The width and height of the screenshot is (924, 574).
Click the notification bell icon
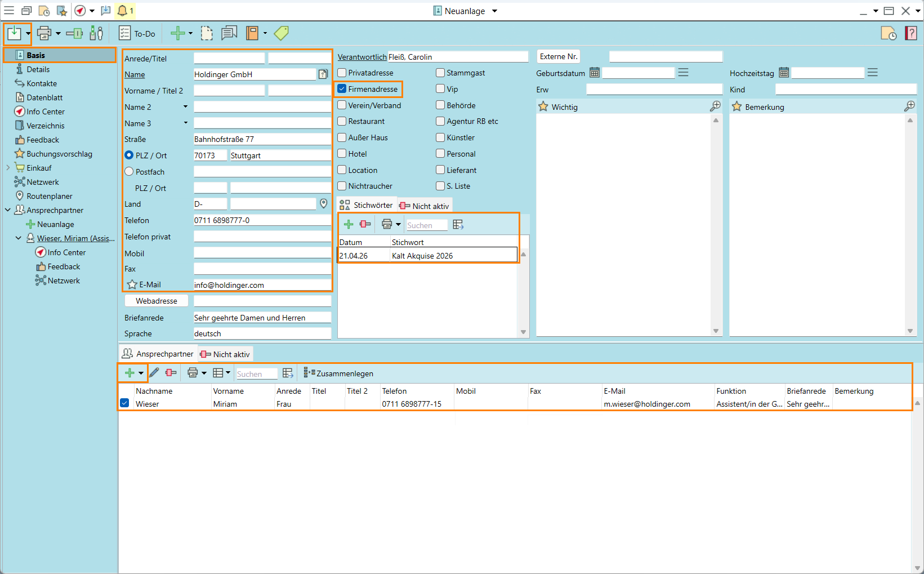pos(122,11)
